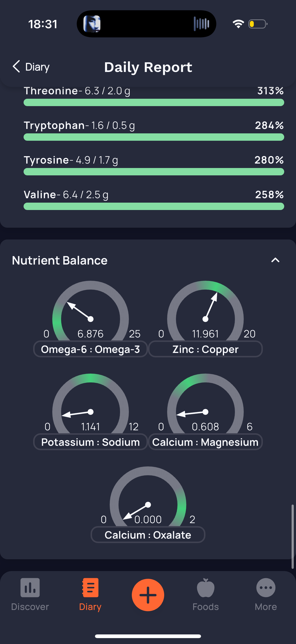
Task: Tap the back chevron beside Diary
Action: (16, 67)
